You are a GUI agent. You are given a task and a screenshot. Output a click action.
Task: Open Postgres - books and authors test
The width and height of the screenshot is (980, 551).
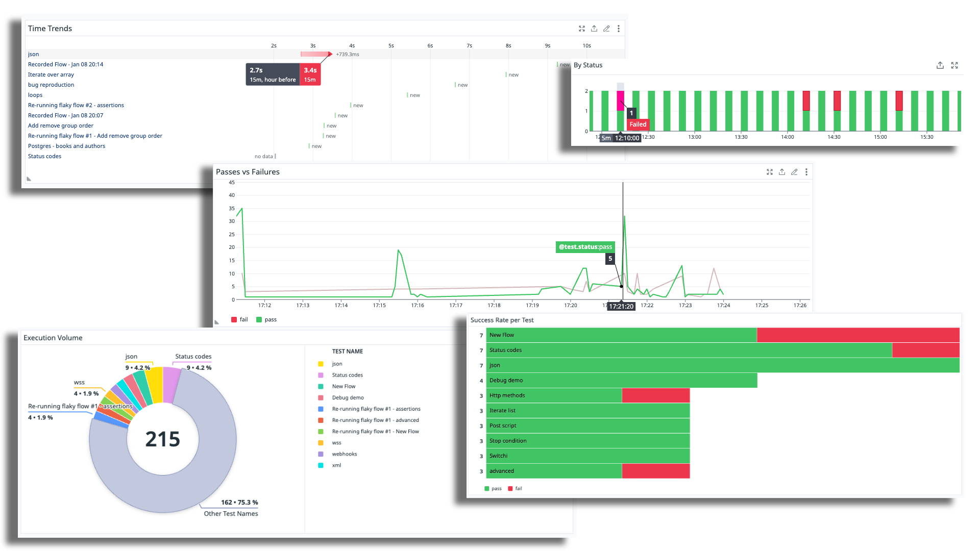[x=66, y=146]
